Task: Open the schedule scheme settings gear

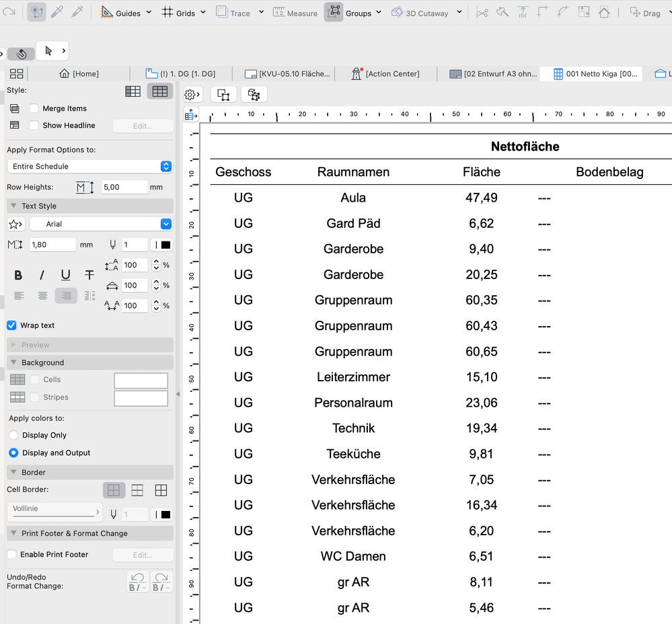Action: click(x=192, y=95)
